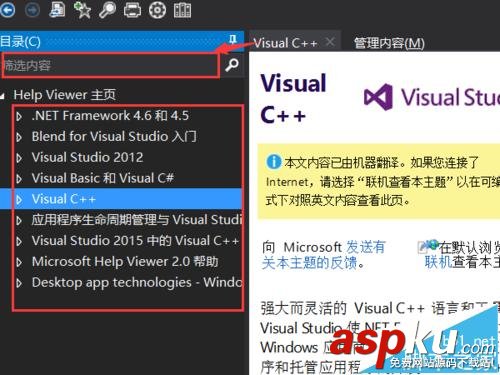500x375 pixels.
Task: Select the highlighted Visual C++ row
Action: tap(121, 199)
